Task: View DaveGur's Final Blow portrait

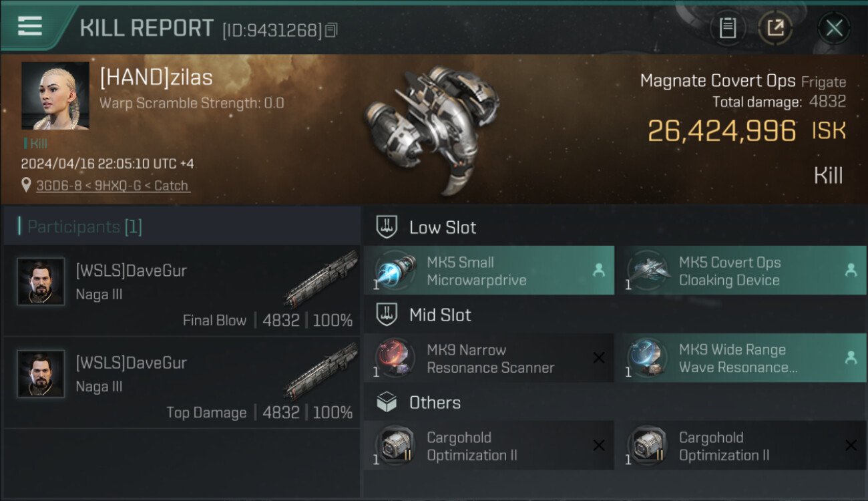Action: [41, 281]
